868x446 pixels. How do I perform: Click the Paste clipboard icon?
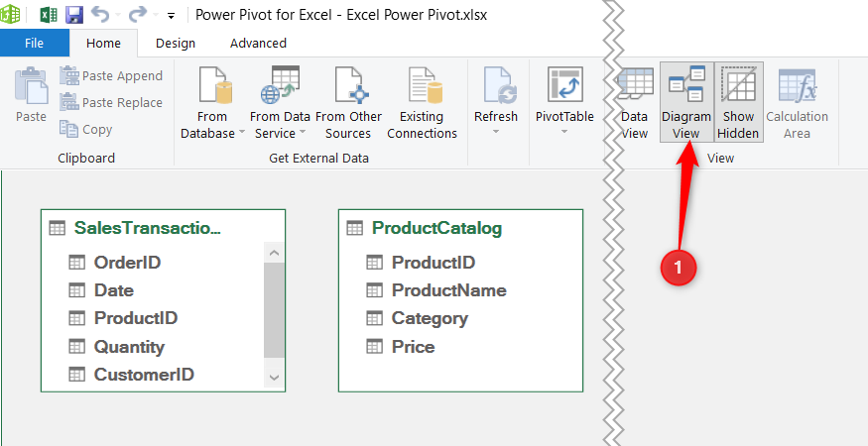pyautogui.click(x=31, y=86)
